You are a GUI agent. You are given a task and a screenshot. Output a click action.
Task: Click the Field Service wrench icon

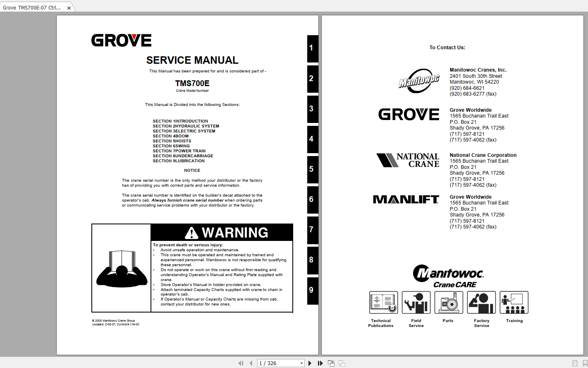pos(416,302)
